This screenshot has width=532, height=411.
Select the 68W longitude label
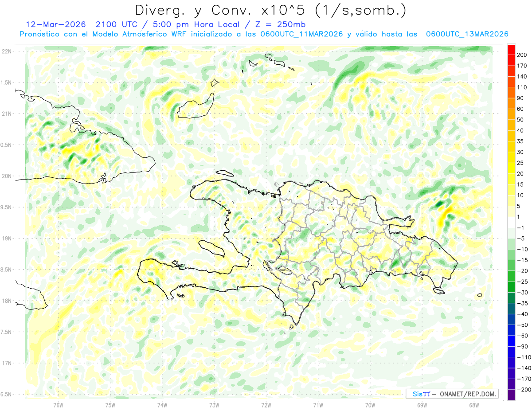tap(473, 404)
